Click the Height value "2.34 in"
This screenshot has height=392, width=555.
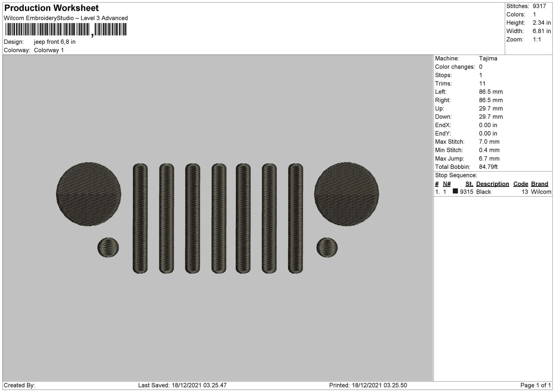542,23
